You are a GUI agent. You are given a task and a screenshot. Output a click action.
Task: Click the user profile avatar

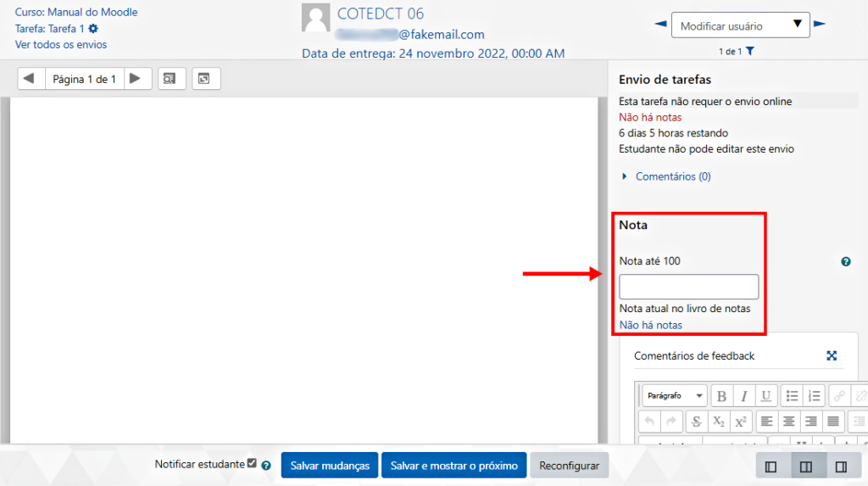click(315, 17)
